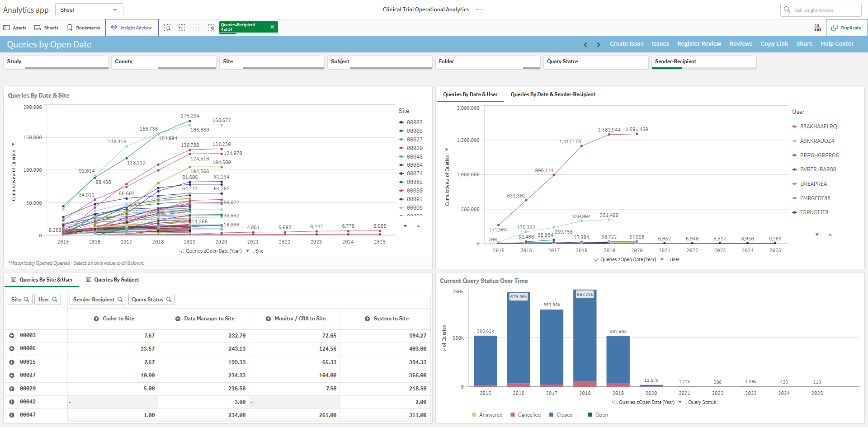This screenshot has height=427, width=868.
Task: Expand row for site 00027
Action: click(12, 375)
